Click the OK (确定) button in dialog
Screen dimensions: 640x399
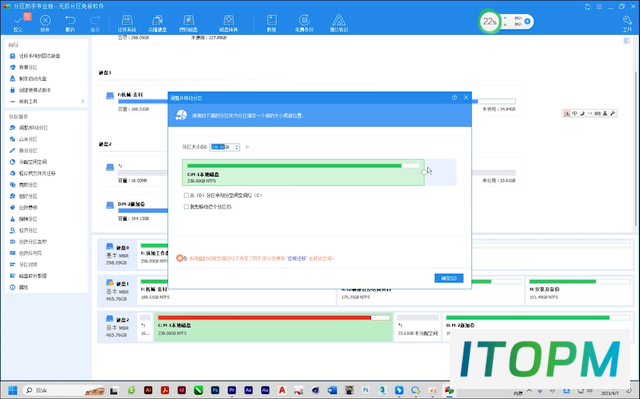click(x=449, y=278)
